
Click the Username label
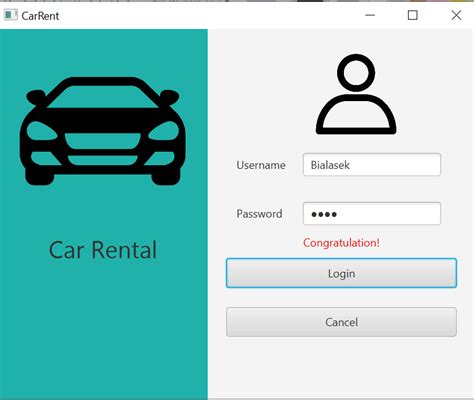(x=261, y=165)
